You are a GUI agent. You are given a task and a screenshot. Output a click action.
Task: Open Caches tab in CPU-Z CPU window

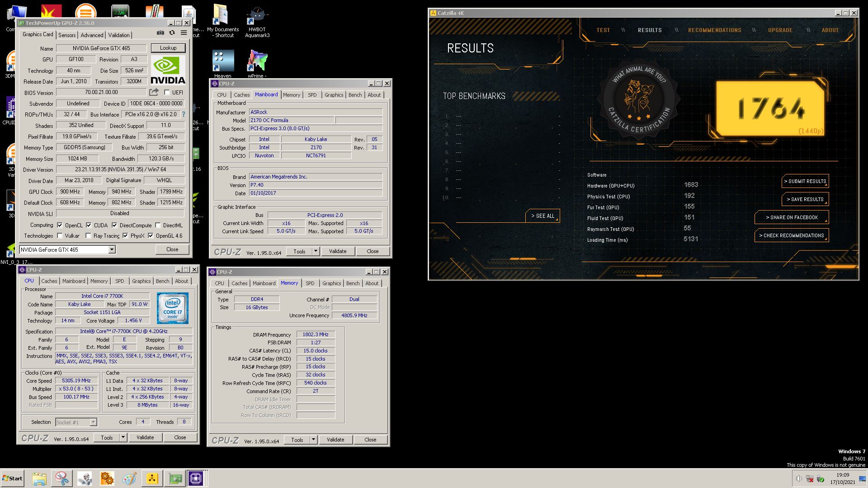[x=49, y=281]
